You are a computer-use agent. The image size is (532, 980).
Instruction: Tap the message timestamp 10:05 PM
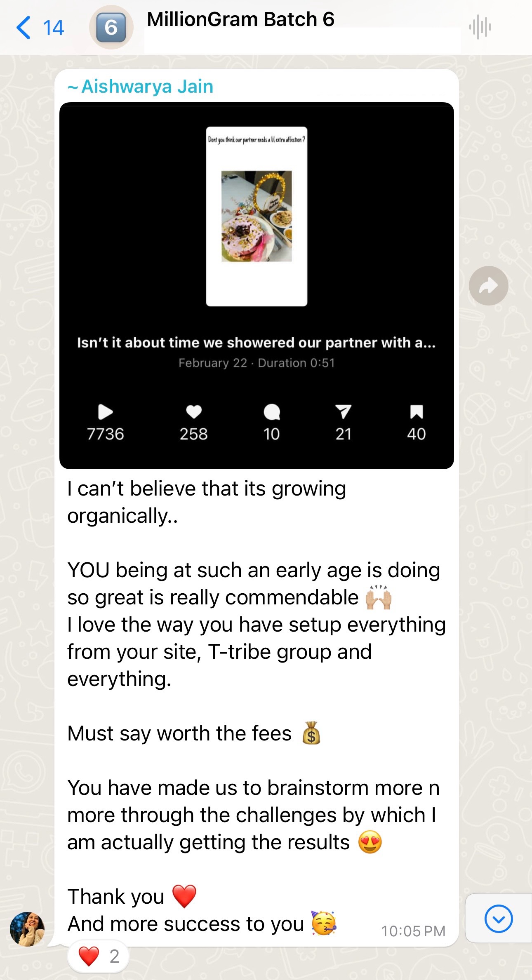point(413,931)
